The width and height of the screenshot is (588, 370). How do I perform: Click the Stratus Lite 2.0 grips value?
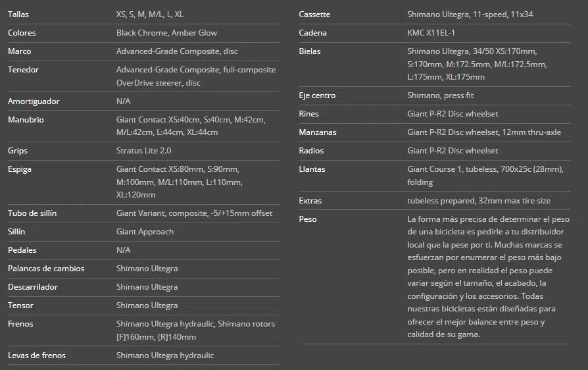pyautogui.click(x=143, y=151)
